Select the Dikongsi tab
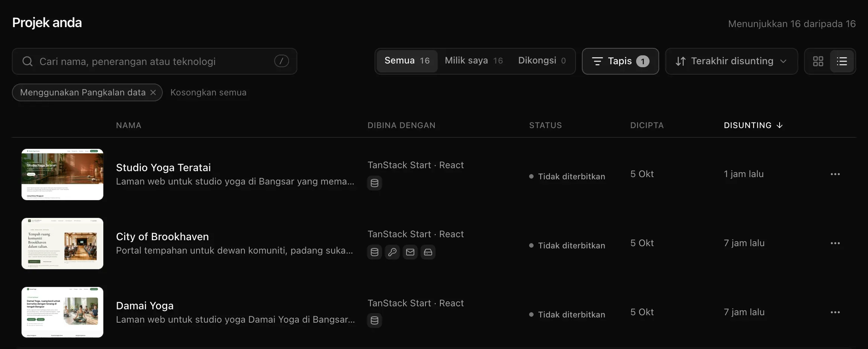868x349 pixels. point(542,61)
